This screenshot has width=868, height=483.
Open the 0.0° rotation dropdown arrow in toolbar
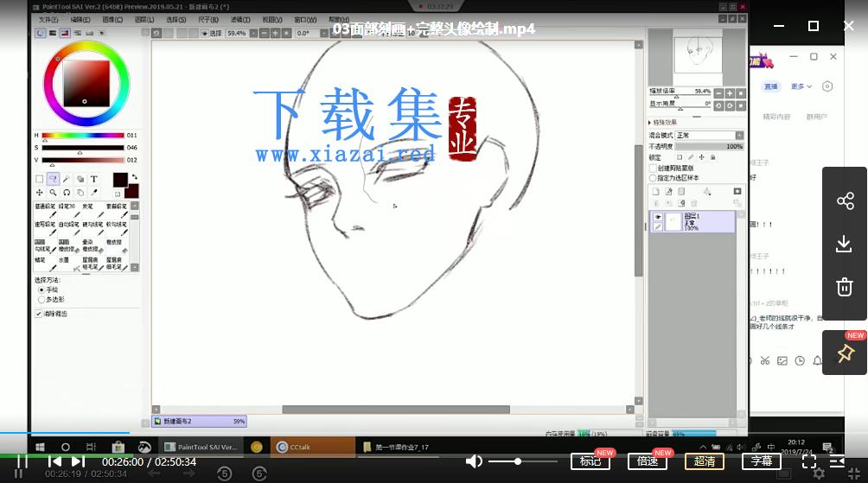pyautogui.click(x=323, y=33)
